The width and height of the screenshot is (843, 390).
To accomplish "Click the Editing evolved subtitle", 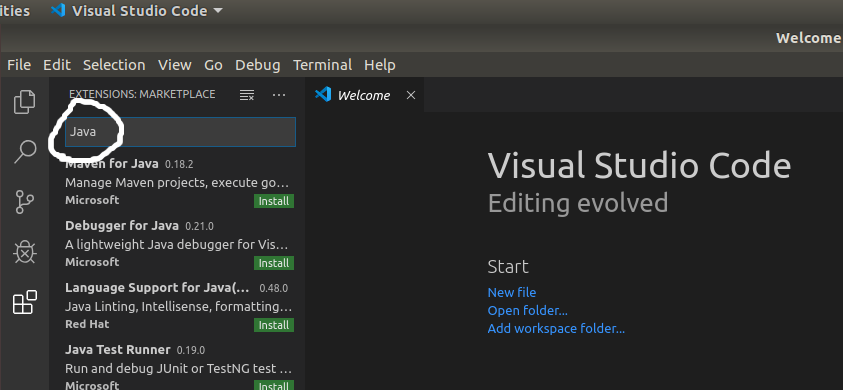I will coord(578,203).
